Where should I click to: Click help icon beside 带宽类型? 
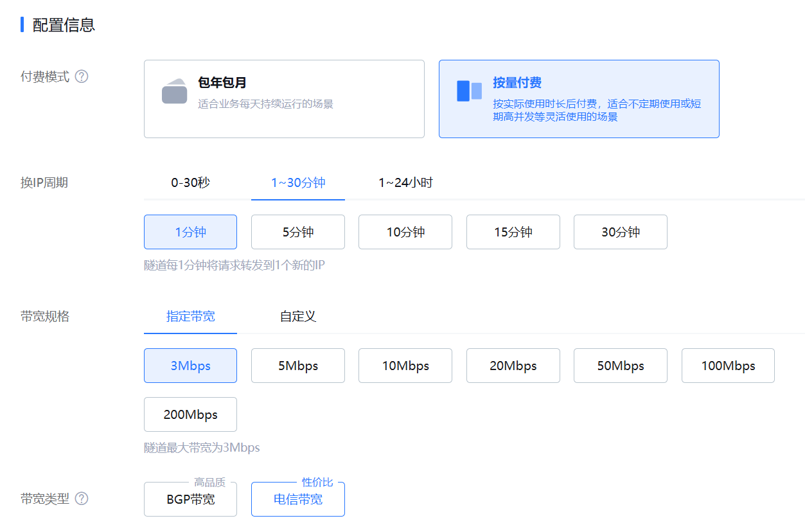click(x=82, y=499)
